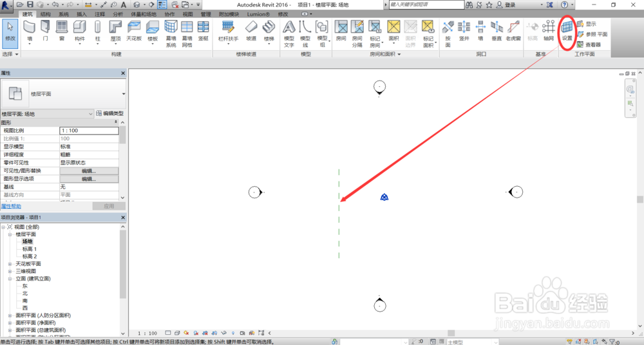Open the Massing & Site (体量和场地) tab
This screenshot has height=345, width=644.
(143, 14)
